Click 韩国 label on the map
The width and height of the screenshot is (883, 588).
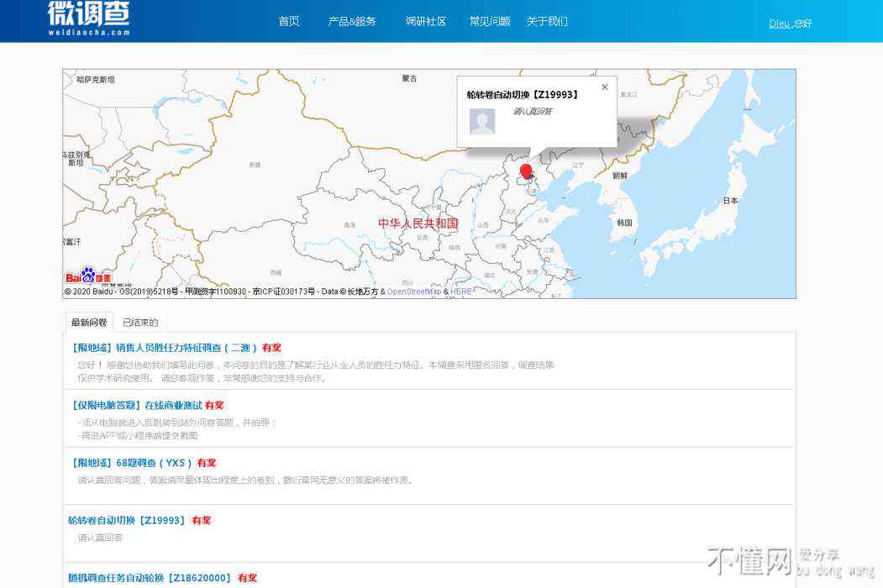coord(624,223)
